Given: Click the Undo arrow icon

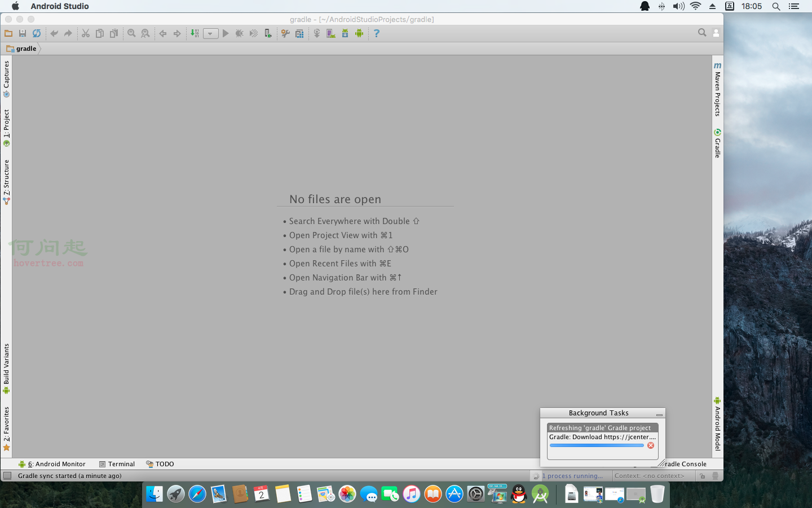Looking at the screenshot, I should coord(54,33).
